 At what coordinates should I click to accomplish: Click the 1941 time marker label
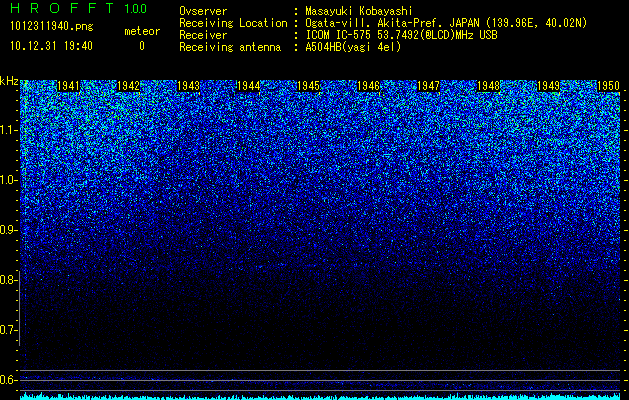click(69, 86)
